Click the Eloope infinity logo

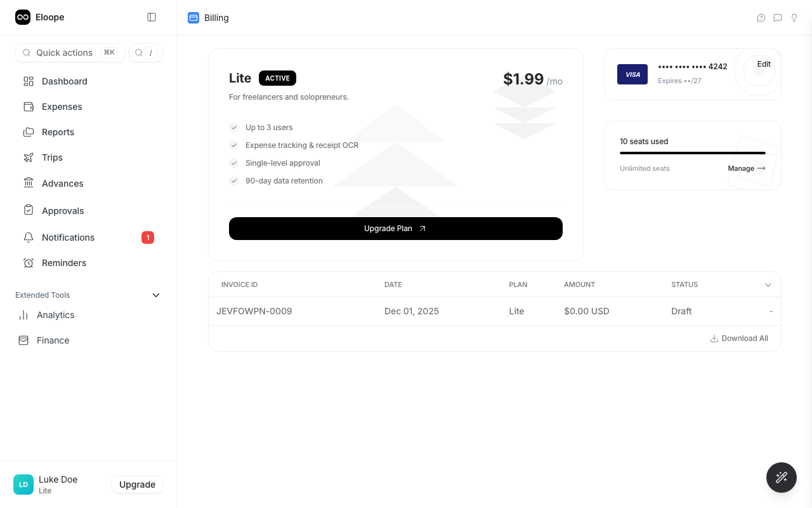pyautogui.click(x=23, y=17)
